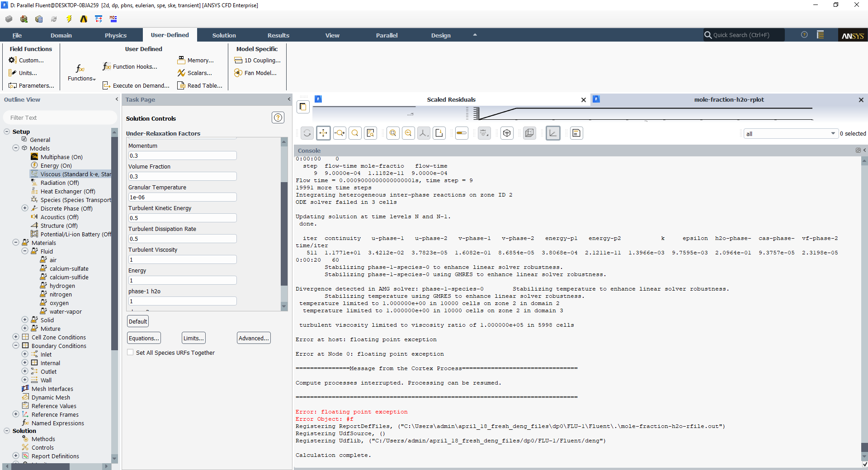Open the Parameters dialog

pos(31,85)
